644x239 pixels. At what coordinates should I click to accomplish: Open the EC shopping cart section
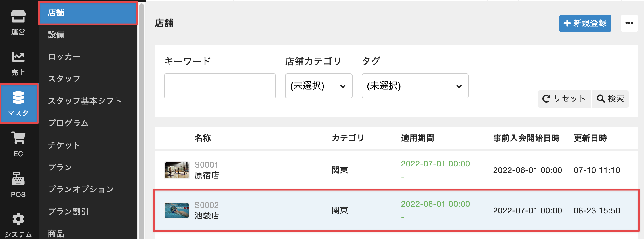pyautogui.click(x=18, y=144)
